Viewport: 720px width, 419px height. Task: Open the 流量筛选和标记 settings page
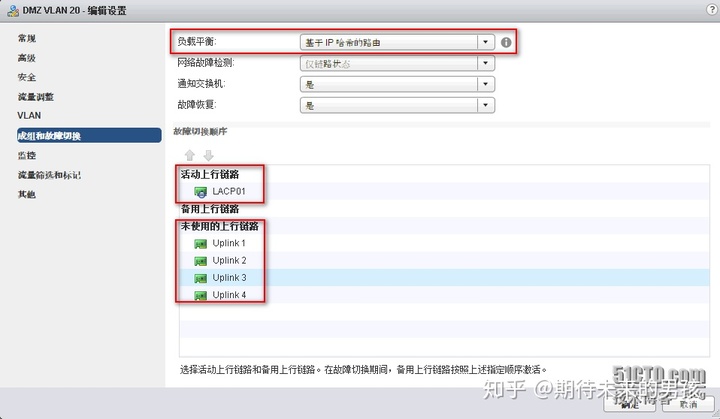[x=49, y=175]
